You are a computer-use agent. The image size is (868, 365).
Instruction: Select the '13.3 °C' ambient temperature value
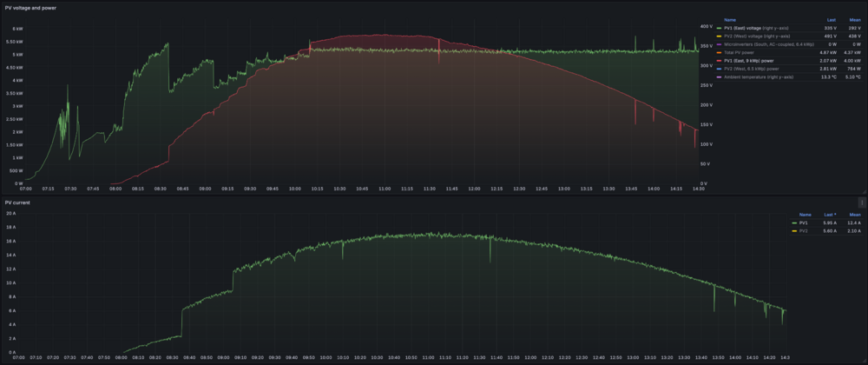tap(829, 77)
